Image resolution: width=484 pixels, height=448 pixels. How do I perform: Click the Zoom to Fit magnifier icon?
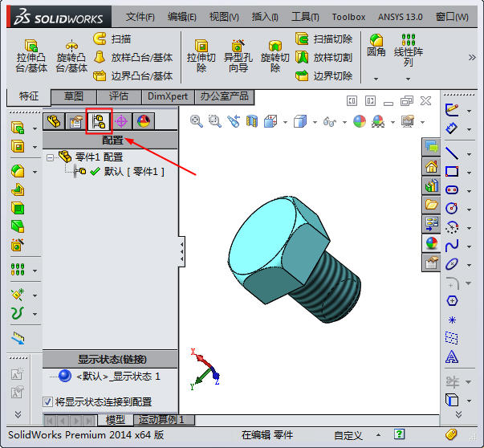click(x=197, y=121)
